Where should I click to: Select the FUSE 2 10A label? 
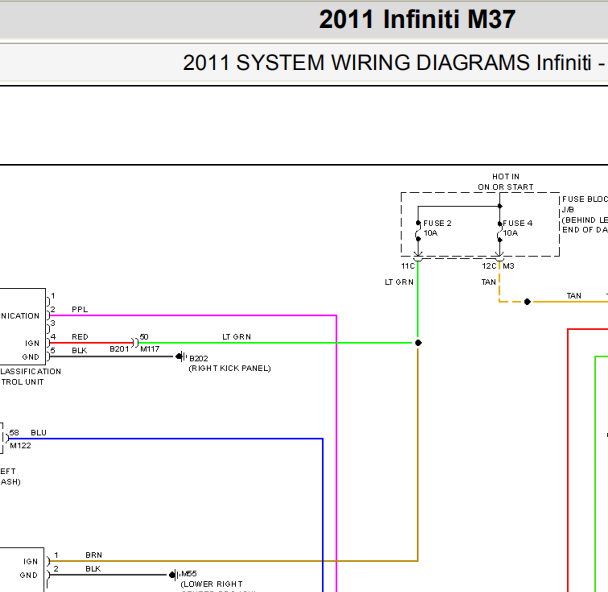437,228
